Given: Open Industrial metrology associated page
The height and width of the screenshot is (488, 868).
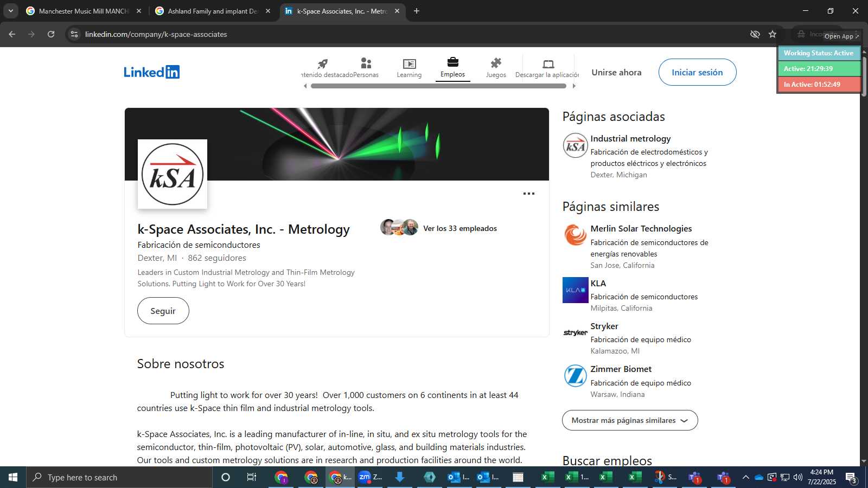Looking at the screenshot, I should [x=630, y=139].
